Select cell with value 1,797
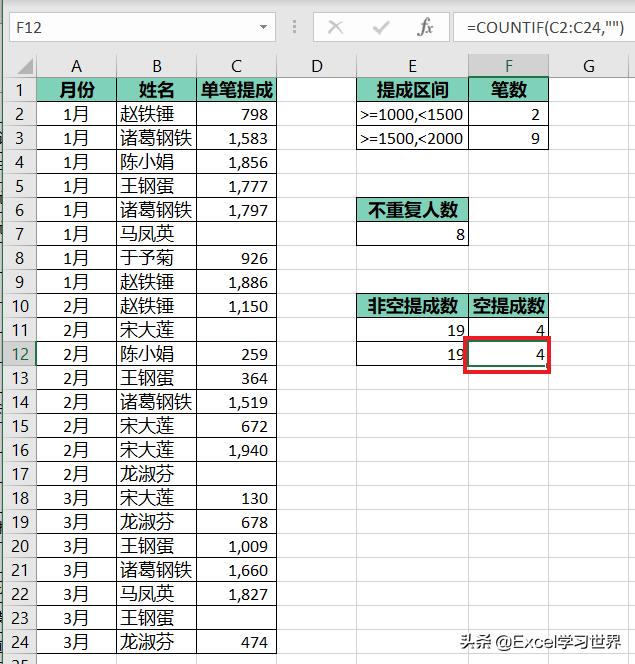Viewport: 635px width, 664px height. [x=236, y=210]
